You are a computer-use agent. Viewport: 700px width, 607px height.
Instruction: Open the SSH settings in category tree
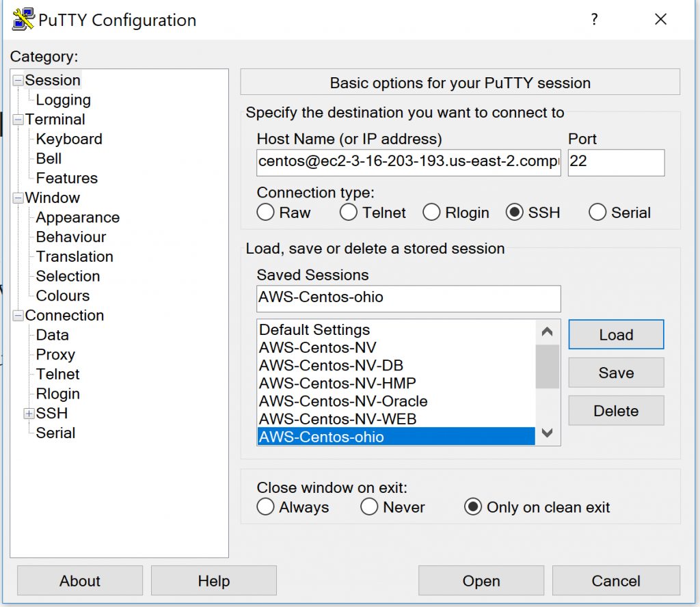click(52, 414)
